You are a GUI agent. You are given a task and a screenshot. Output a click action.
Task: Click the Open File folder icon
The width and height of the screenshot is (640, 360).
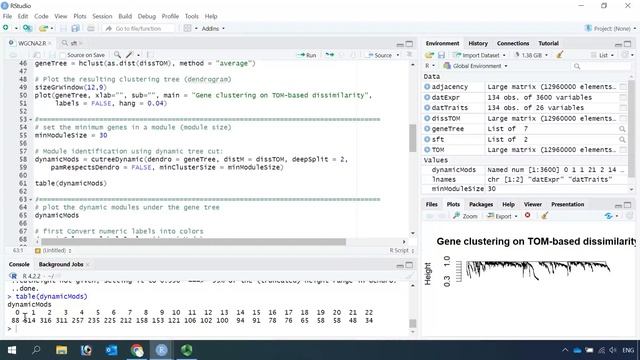click(x=43, y=28)
